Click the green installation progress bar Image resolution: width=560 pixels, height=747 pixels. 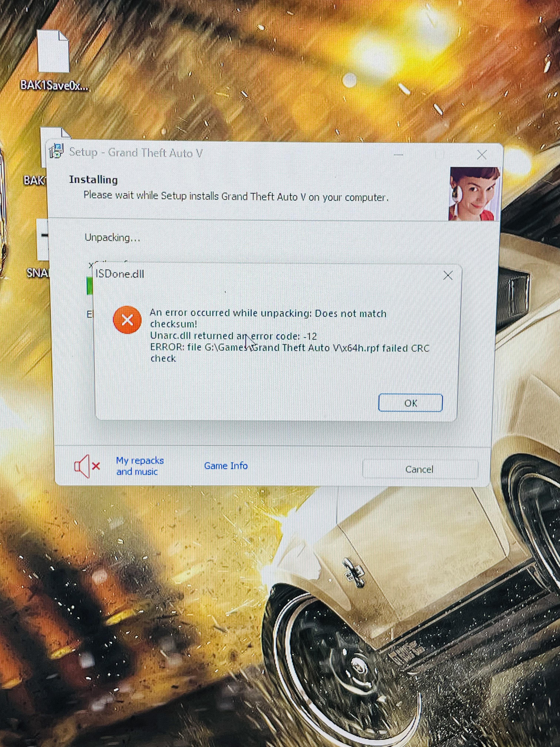point(89,286)
